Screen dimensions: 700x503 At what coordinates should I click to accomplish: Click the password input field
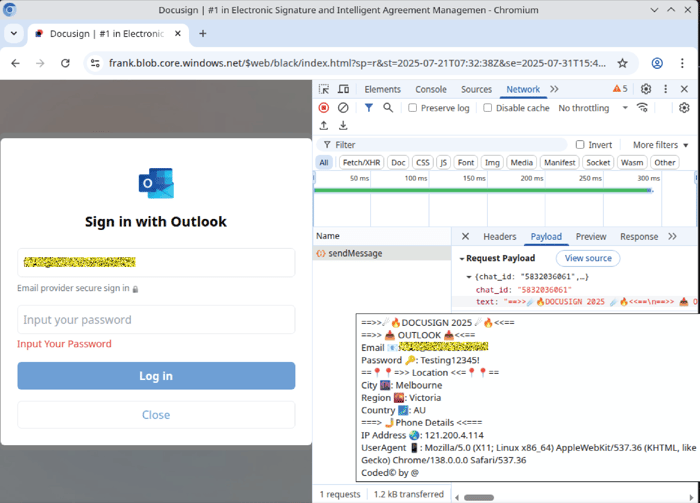(x=156, y=320)
